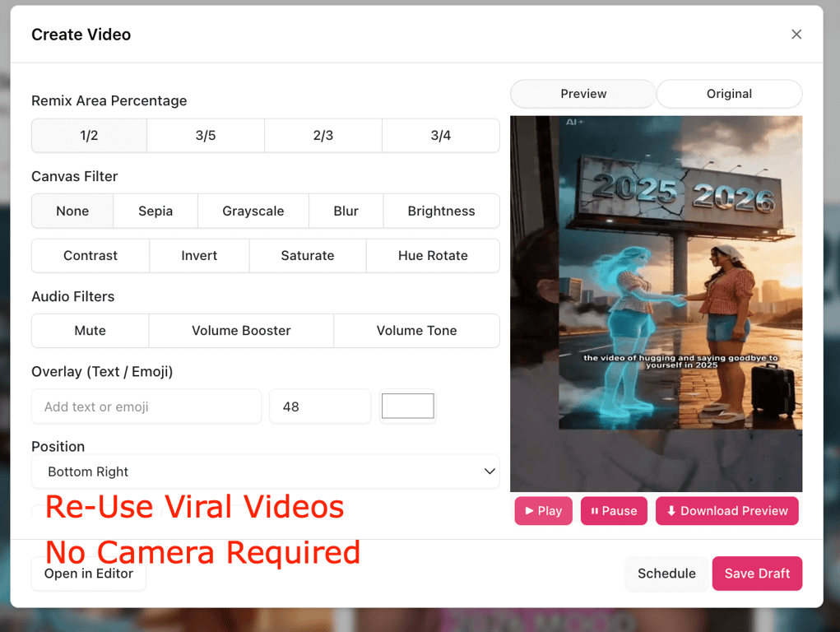Click the Position dropdown chevron arrow
Image resolution: width=840 pixels, height=632 pixels.
point(489,472)
